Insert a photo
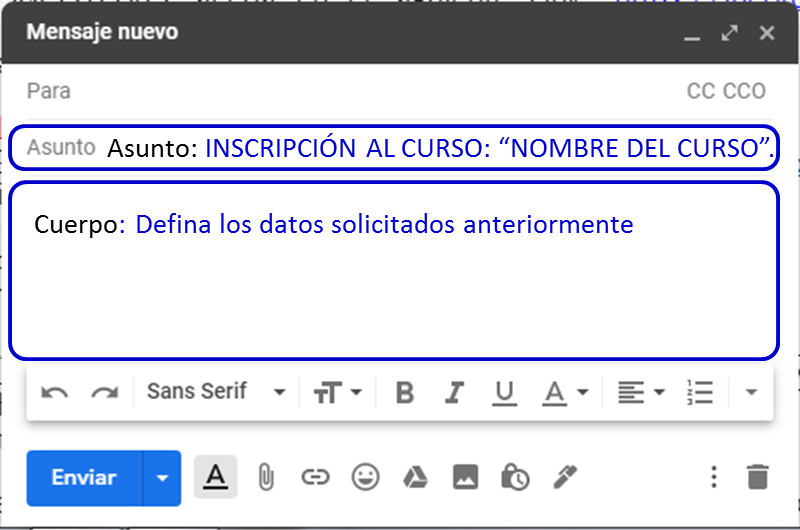The width and height of the screenshot is (800, 530). point(465,477)
